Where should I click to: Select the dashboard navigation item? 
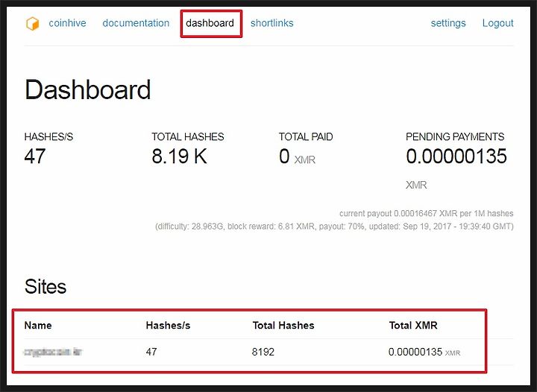pos(210,23)
